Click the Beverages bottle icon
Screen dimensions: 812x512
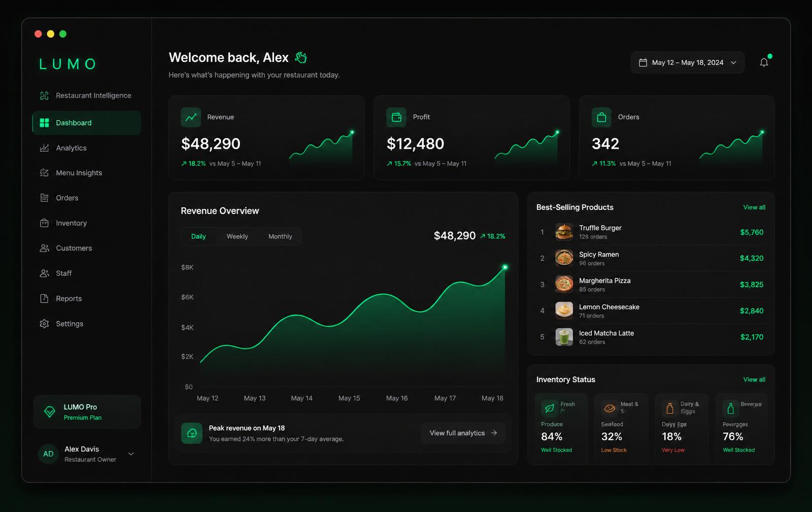coord(730,408)
